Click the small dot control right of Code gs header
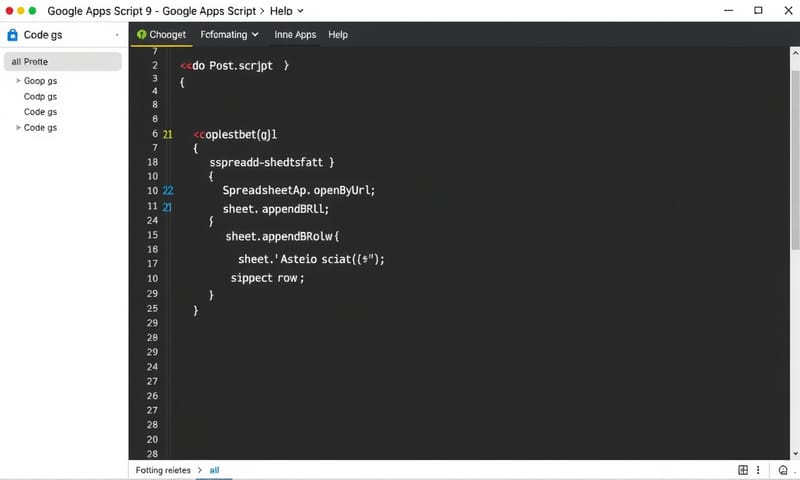 point(117,35)
